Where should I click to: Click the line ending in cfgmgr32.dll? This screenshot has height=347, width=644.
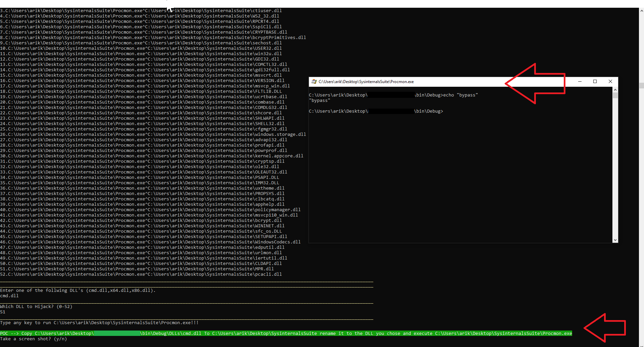(144, 129)
